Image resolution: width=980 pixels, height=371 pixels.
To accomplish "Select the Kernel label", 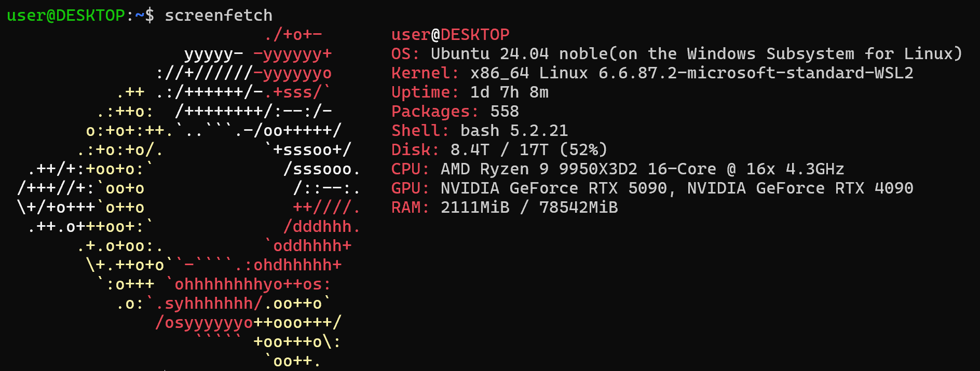I will 425,73.
